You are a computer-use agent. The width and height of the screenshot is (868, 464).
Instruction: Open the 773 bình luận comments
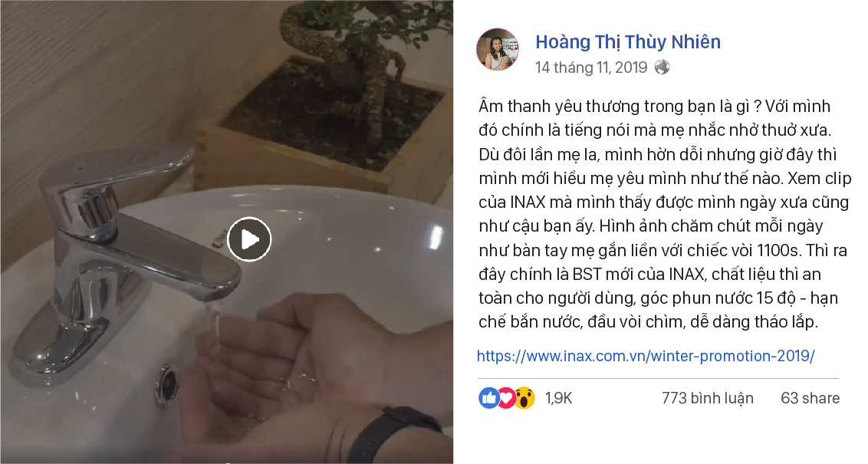click(x=708, y=398)
